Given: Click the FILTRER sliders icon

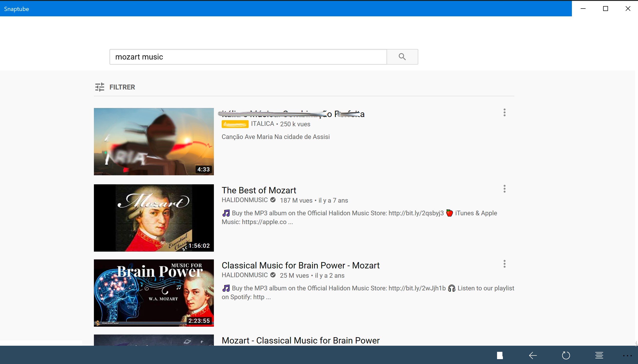Looking at the screenshot, I should click(x=100, y=87).
